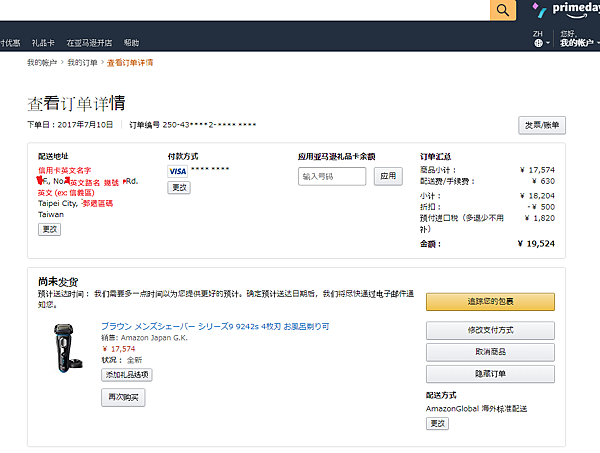The height and width of the screenshot is (453, 600).
Task: Select the Taipei City address line
Action: click(x=75, y=203)
